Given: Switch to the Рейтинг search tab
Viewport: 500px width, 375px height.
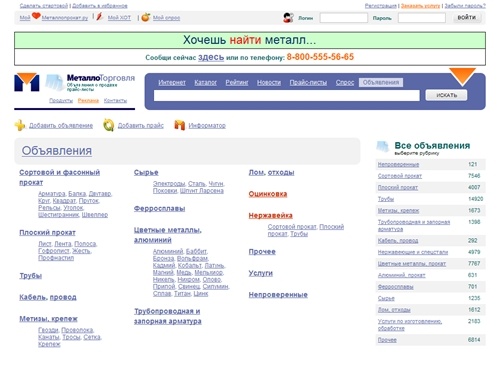Looking at the screenshot, I should (x=237, y=83).
